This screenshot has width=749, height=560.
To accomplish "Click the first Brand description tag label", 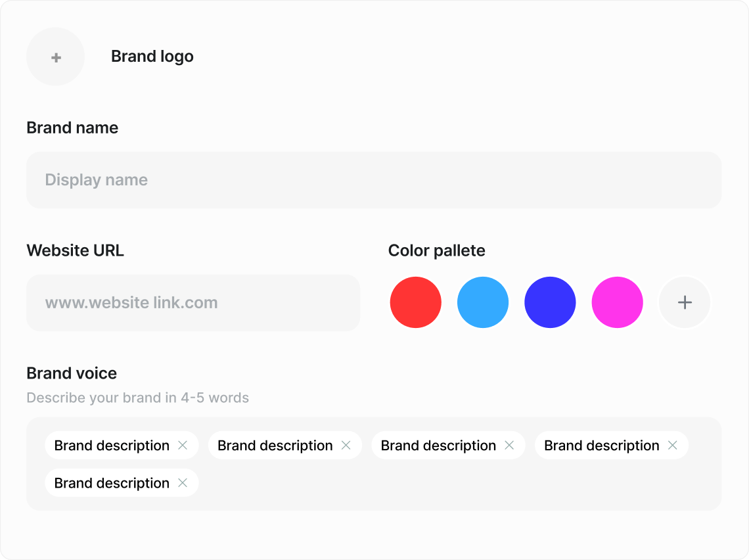I will point(112,446).
